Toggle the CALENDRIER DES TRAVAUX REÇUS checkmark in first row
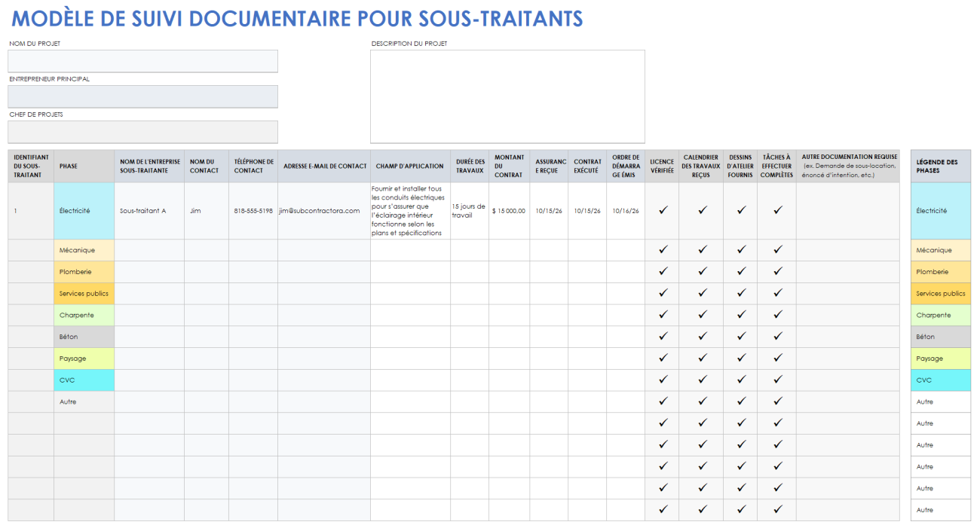 [701, 210]
